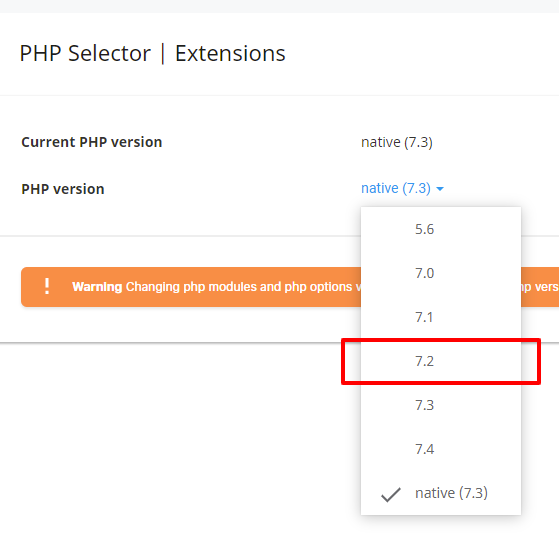Select the checked native (7.3) option

click(441, 493)
